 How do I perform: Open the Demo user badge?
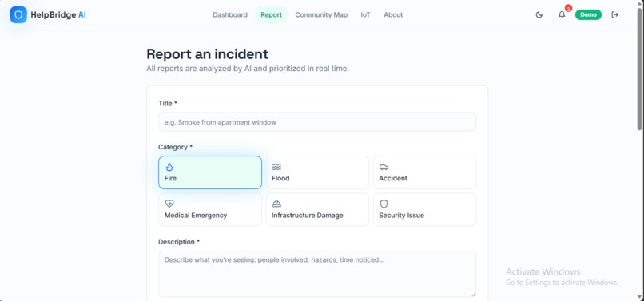[588, 15]
